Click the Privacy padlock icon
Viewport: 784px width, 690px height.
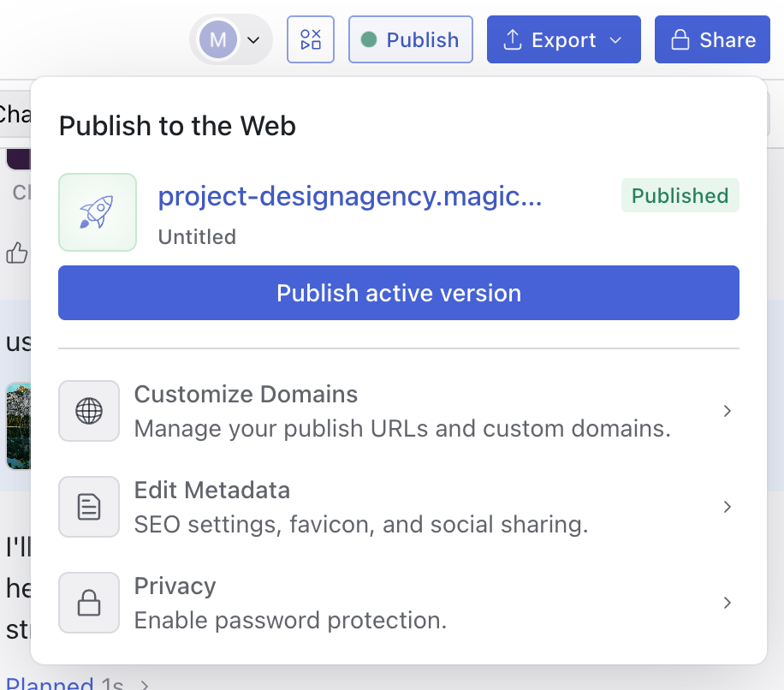click(88, 603)
